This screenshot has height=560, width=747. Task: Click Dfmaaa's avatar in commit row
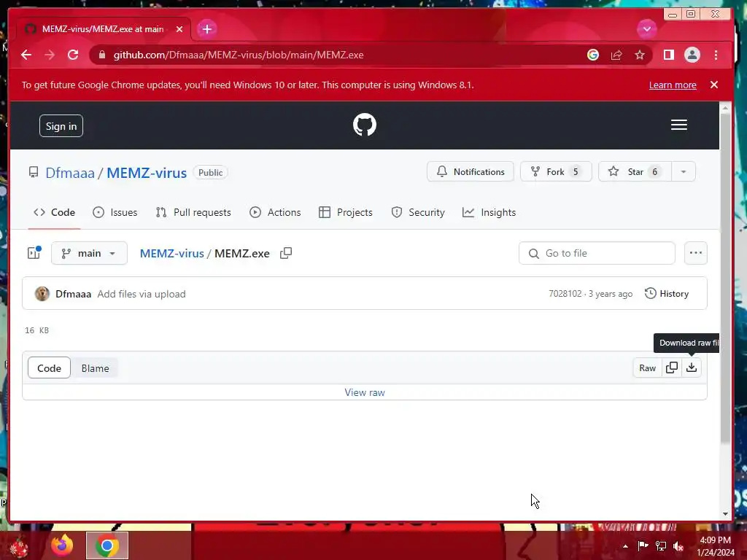(42, 294)
